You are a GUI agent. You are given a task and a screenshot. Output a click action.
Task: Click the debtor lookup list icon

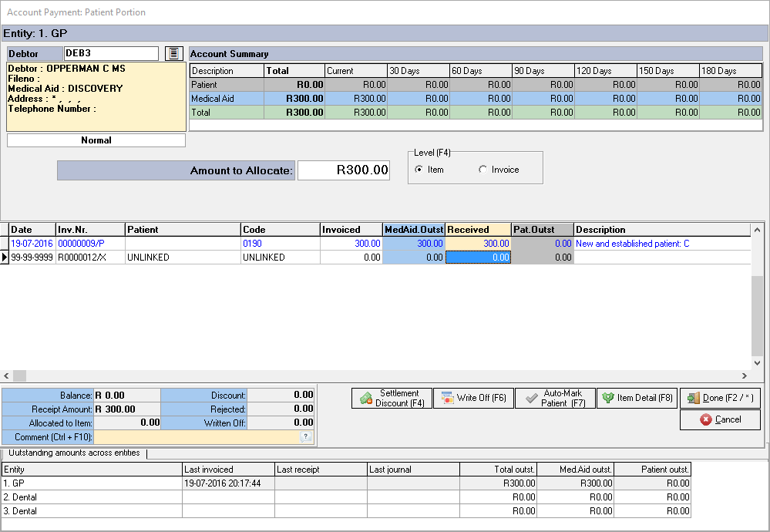tap(174, 53)
